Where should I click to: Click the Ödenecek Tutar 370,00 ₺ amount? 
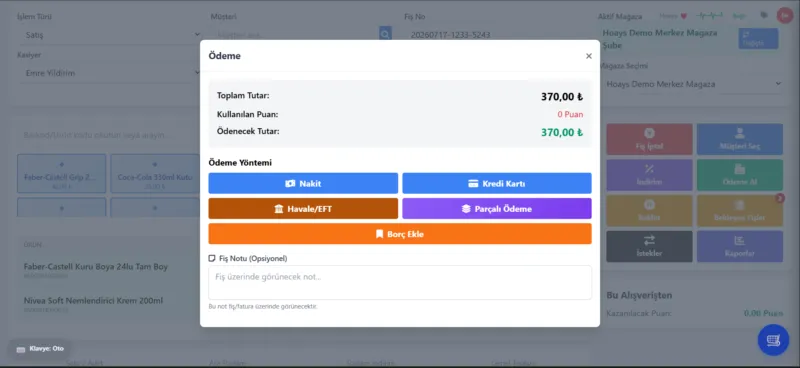click(562, 132)
